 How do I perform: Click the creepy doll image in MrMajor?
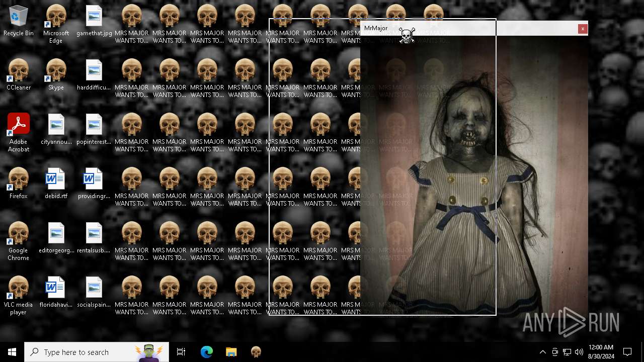(474, 176)
